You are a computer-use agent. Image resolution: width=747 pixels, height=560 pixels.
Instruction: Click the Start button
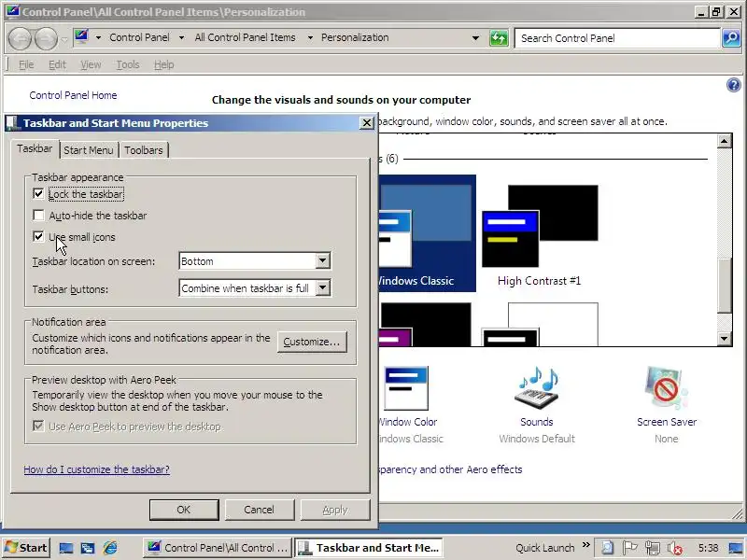(x=26, y=548)
